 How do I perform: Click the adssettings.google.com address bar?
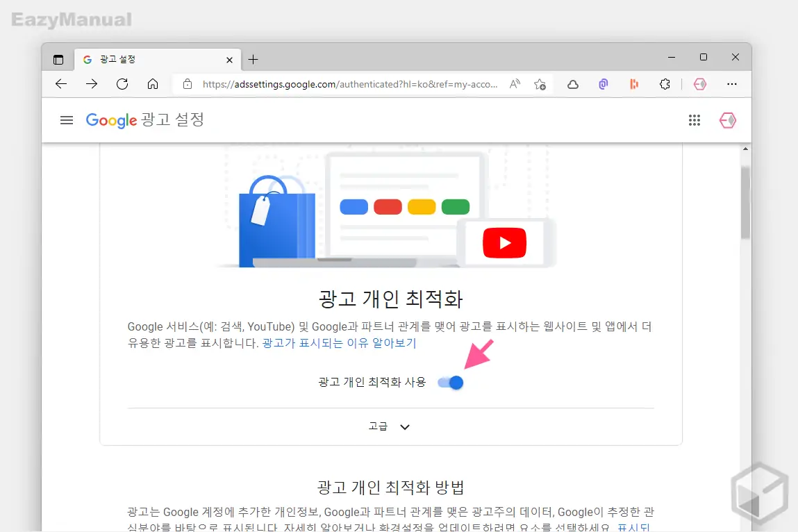pos(349,84)
